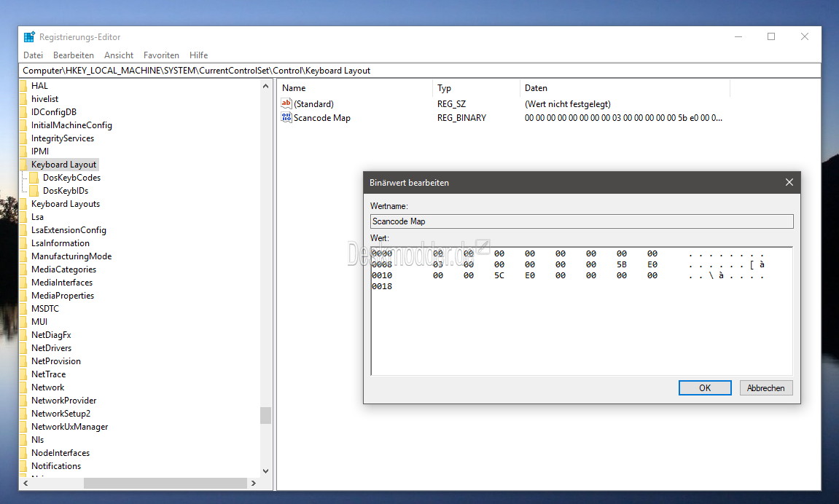Click the Notifications folder icon
The width and height of the screenshot is (839, 504).
23,466
